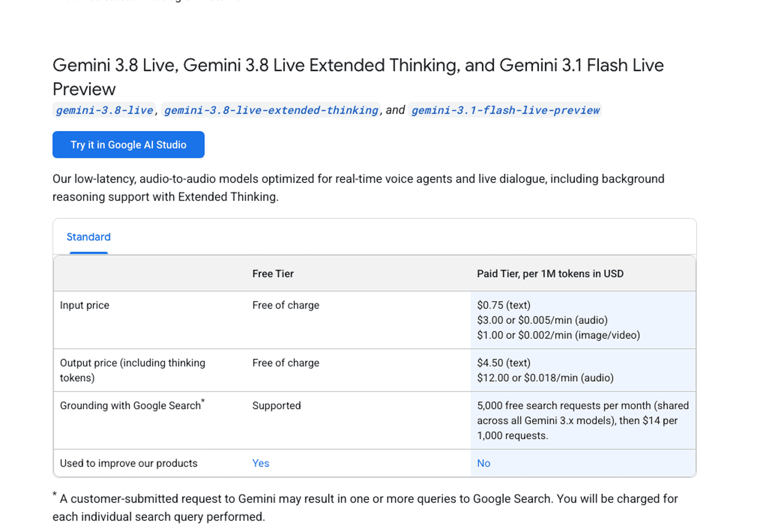
Task: Click the Output price (including thinking tokens) label
Action: (132, 370)
